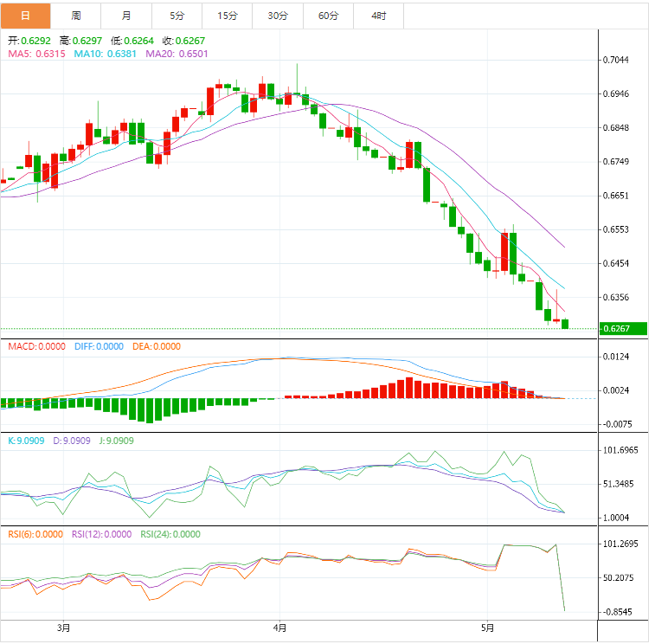Screen dimensions: 655x644
Task: Switch to the weekly 周 tab
Action: click(75, 16)
